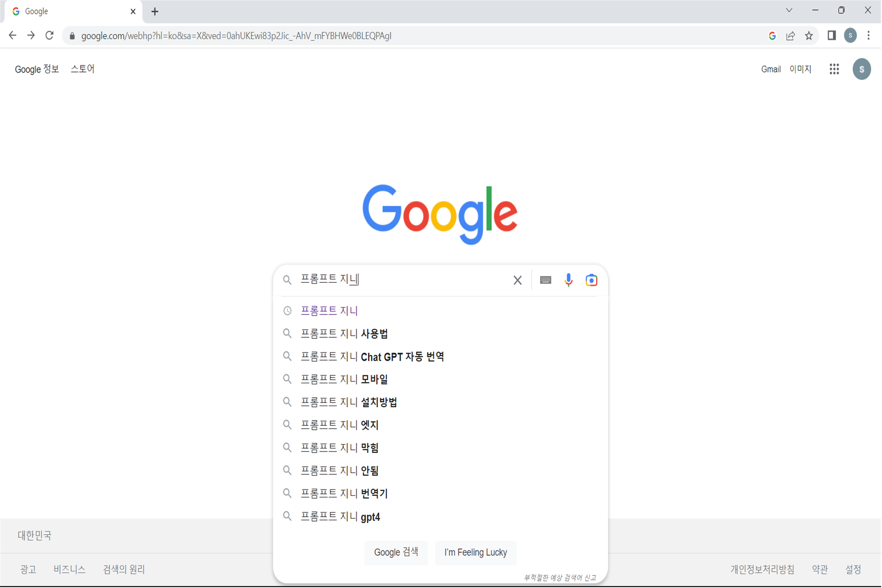Screen dimensions: 882x588
Task: Open a new browser tab
Action: pos(155,12)
